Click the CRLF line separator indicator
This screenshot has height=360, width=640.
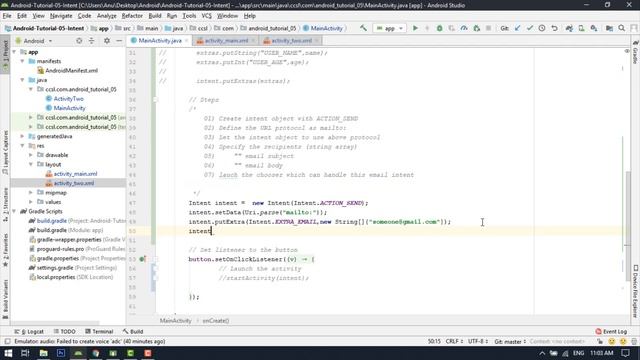[454, 341]
